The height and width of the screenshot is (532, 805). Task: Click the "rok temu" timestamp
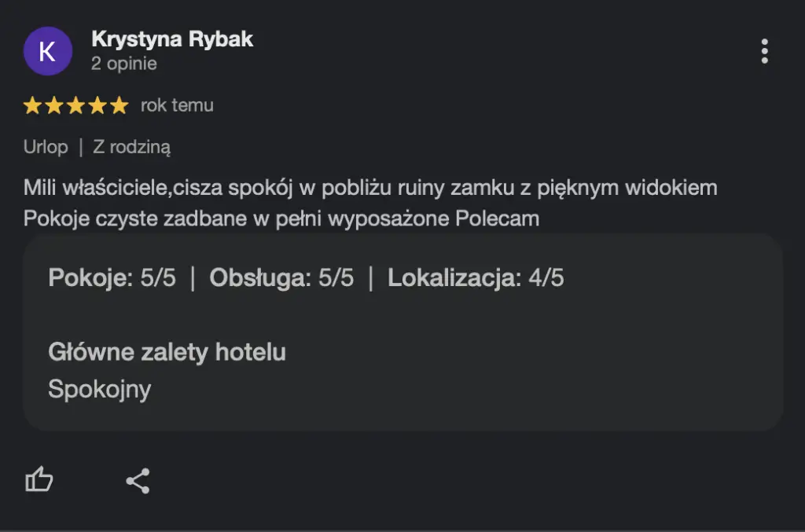pos(177,105)
